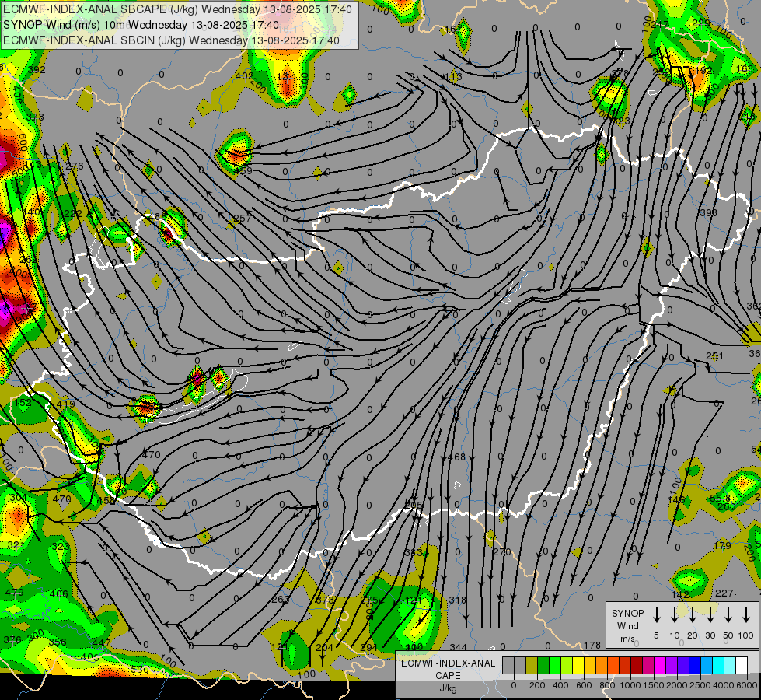Click the map value 318
The height and width of the screenshot is (700, 761).
pos(457,600)
